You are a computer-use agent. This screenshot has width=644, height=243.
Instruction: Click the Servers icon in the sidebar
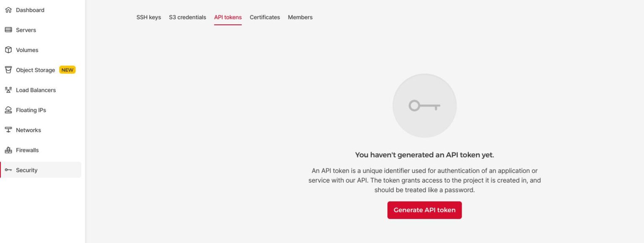[x=8, y=30]
